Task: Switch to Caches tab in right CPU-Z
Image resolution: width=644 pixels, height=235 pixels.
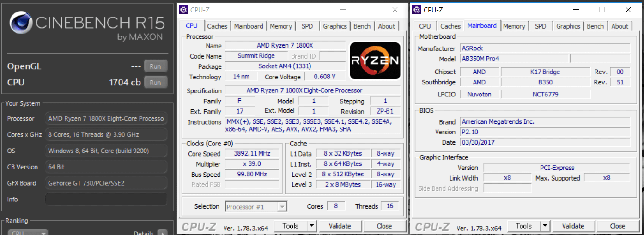Action: click(450, 26)
